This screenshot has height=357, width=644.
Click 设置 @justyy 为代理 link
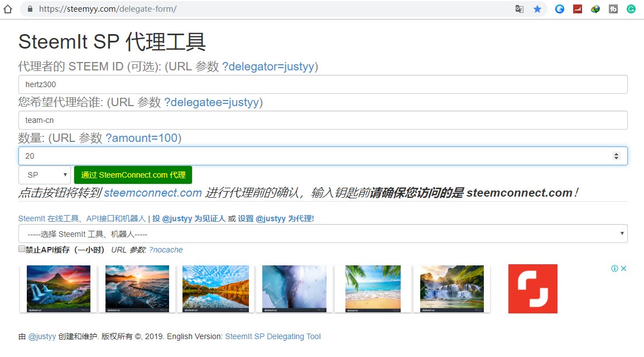pyautogui.click(x=276, y=218)
